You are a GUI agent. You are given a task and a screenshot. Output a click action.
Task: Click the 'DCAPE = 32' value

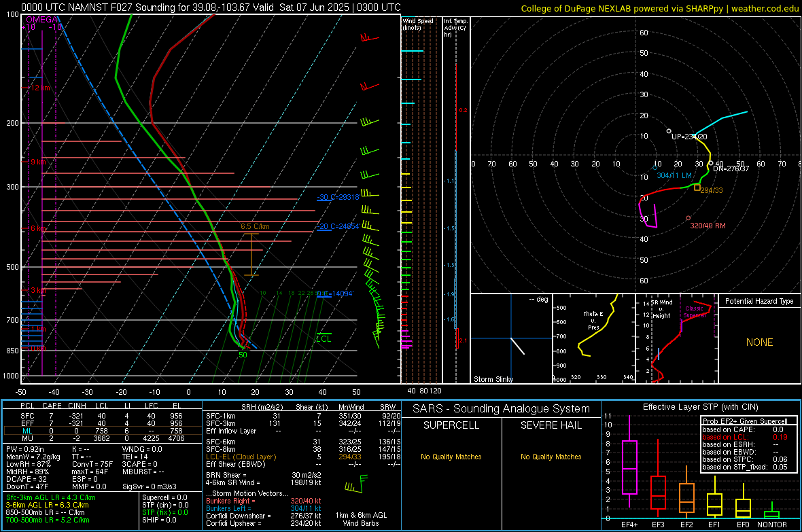coord(26,479)
